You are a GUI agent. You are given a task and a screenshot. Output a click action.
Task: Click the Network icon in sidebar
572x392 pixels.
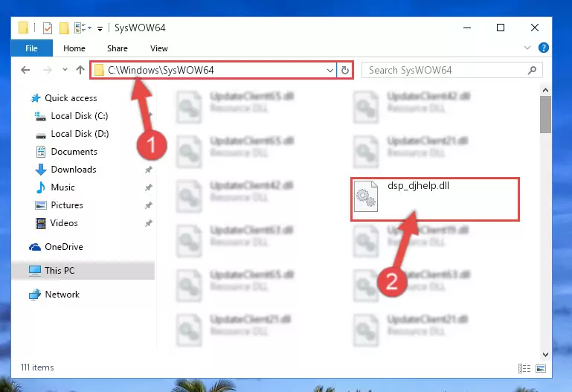pos(35,295)
